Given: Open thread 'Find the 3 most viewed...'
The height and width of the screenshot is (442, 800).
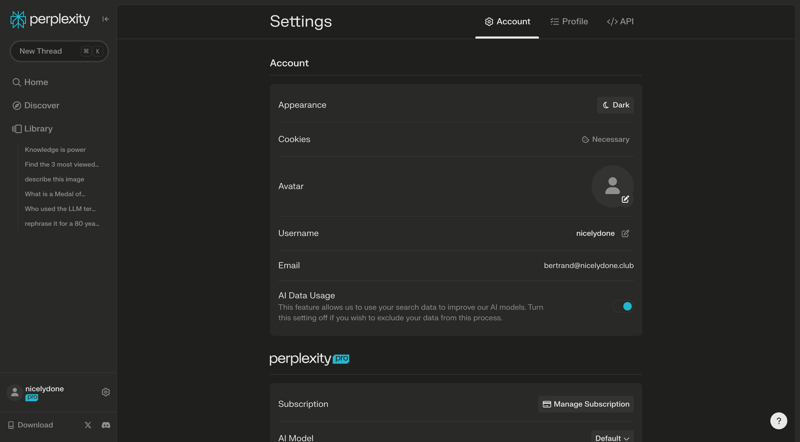Looking at the screenshot, I should pyautogui.click(x=62, y=164).
